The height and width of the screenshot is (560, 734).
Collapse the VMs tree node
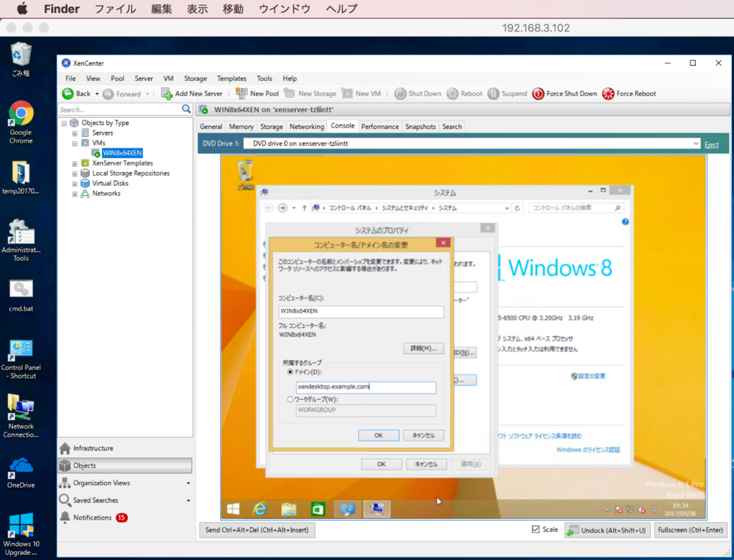tap(75, 143)
